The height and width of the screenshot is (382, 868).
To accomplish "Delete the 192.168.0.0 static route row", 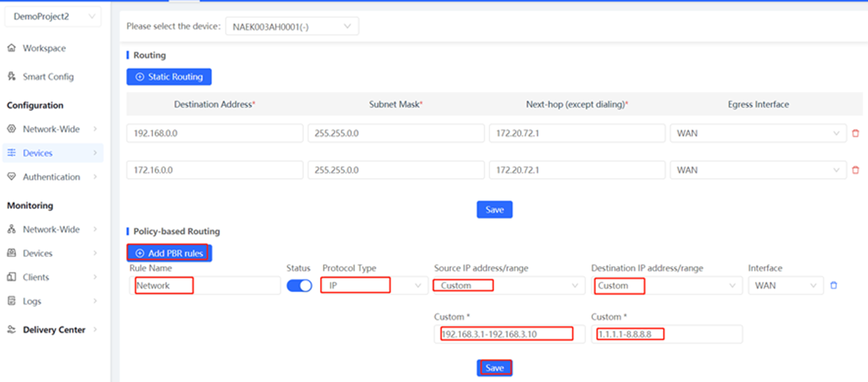I will 855,134.
